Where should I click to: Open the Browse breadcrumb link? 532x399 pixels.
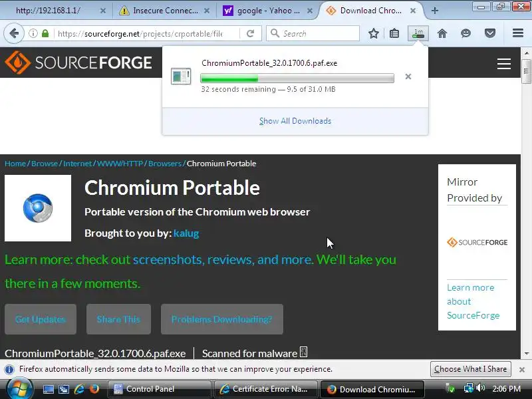45,164
